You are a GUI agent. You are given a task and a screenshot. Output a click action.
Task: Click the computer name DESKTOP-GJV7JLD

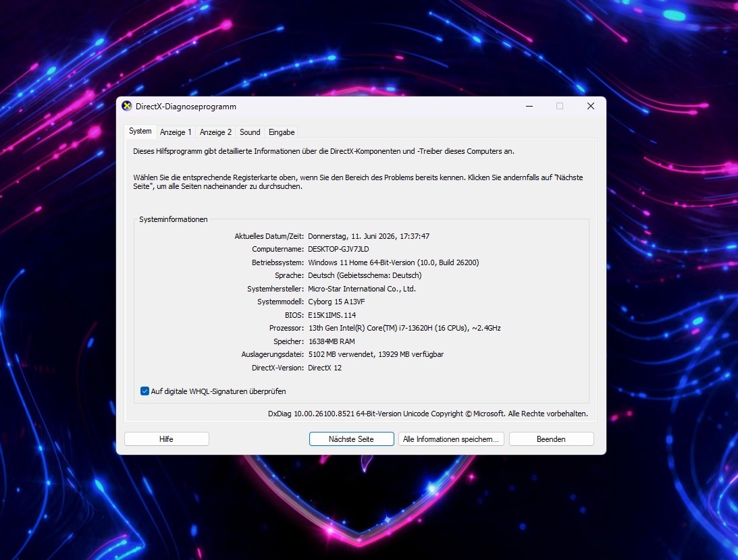(338, 249)
